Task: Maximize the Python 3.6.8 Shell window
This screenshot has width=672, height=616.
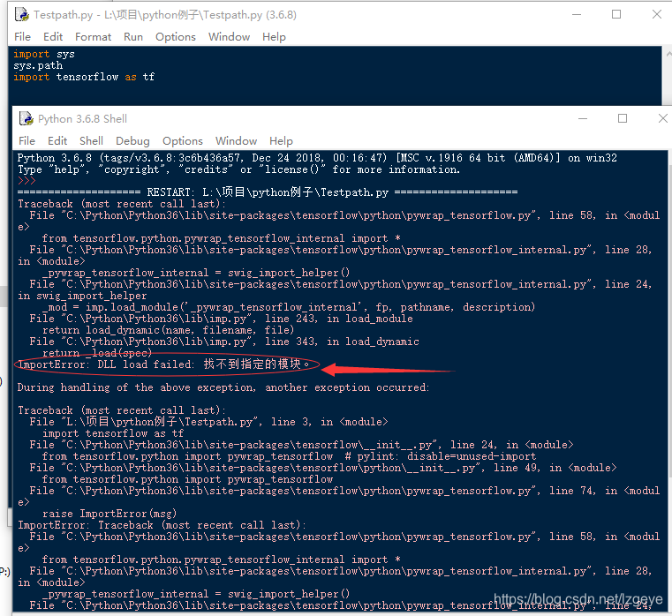Action: coord(623,118)
